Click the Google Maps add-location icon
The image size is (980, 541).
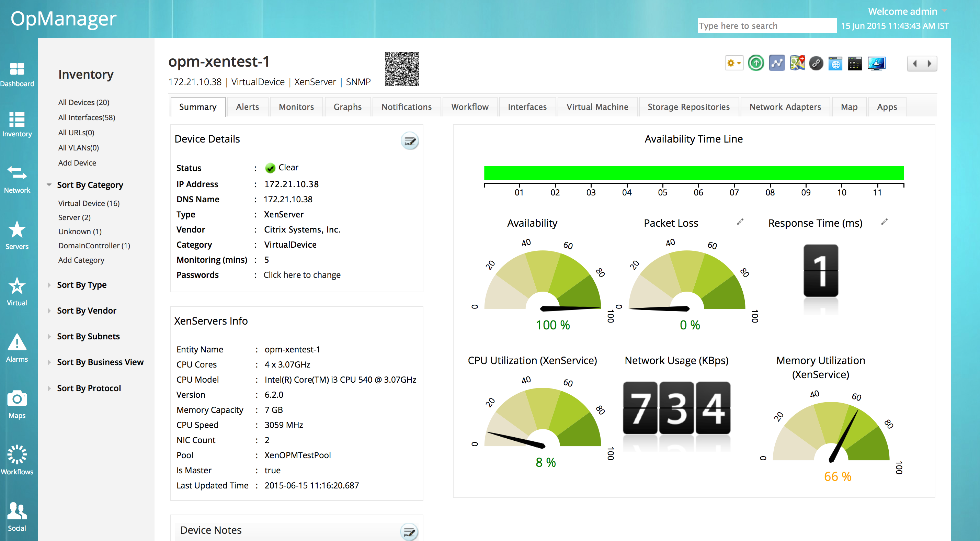(x=797, y=63)
